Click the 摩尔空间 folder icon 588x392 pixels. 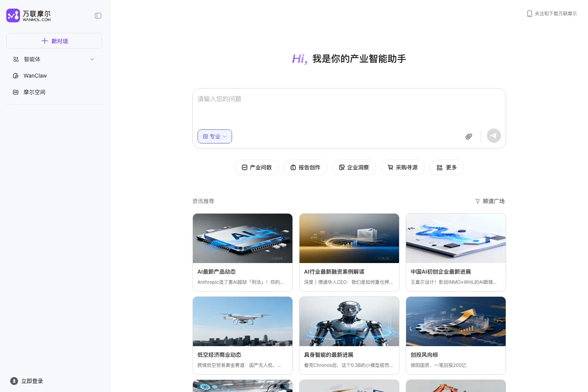tap(16, 92)
